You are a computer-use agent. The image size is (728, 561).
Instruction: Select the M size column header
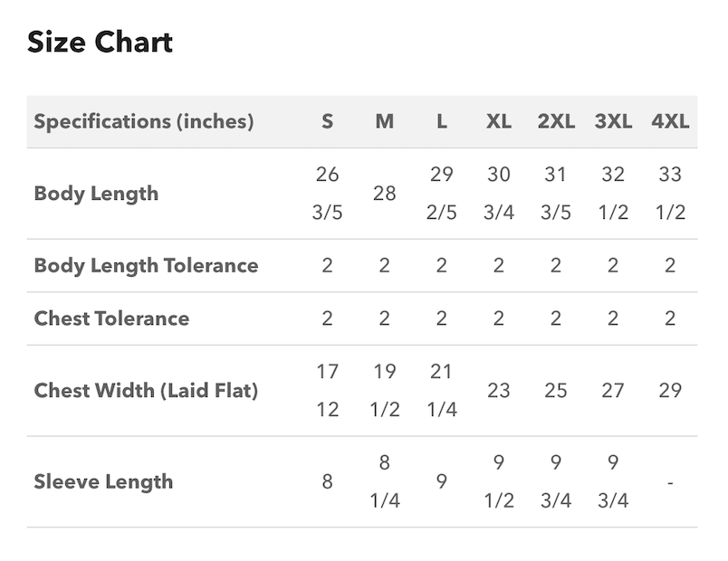(385, 121)
